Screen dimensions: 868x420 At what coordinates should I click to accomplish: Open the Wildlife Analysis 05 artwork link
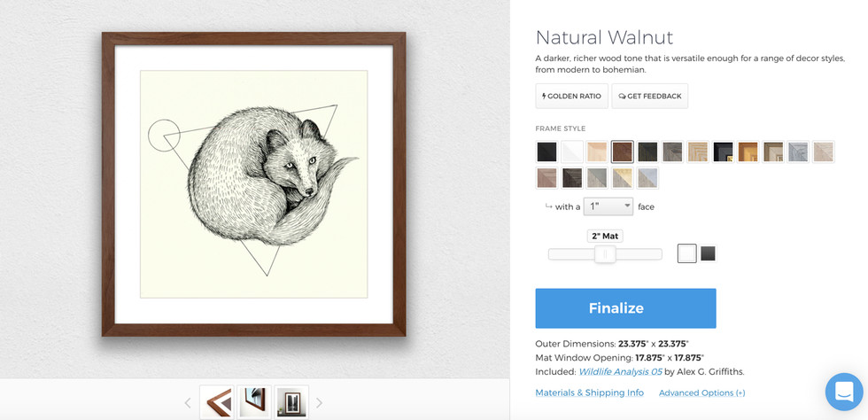pos(619,371)
